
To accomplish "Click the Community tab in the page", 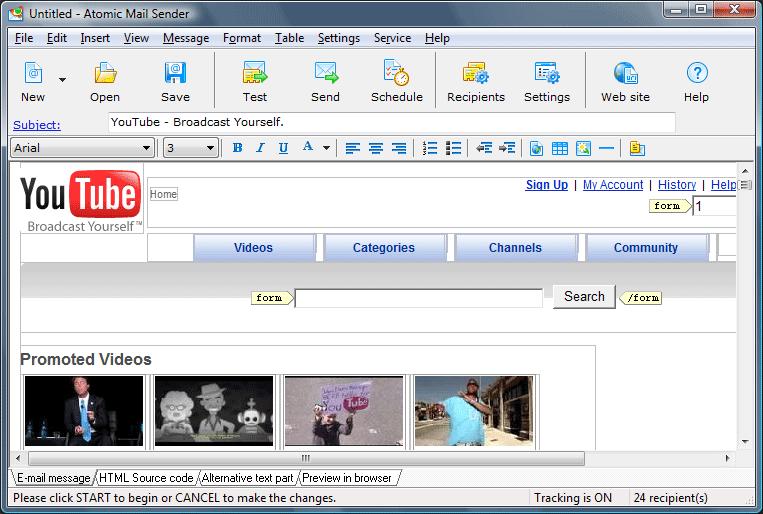I will 646,248.
